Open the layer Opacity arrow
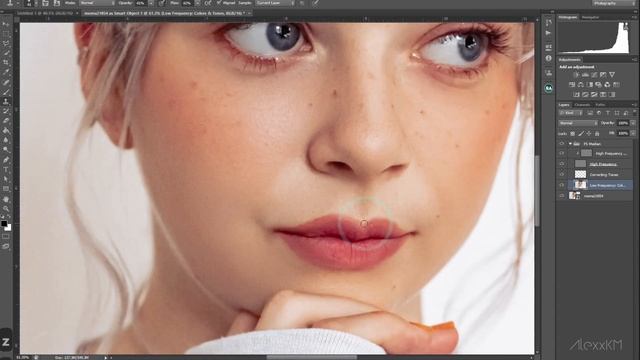Image resolution: width=640 pixels, height=360 pixels. (633, 123)
